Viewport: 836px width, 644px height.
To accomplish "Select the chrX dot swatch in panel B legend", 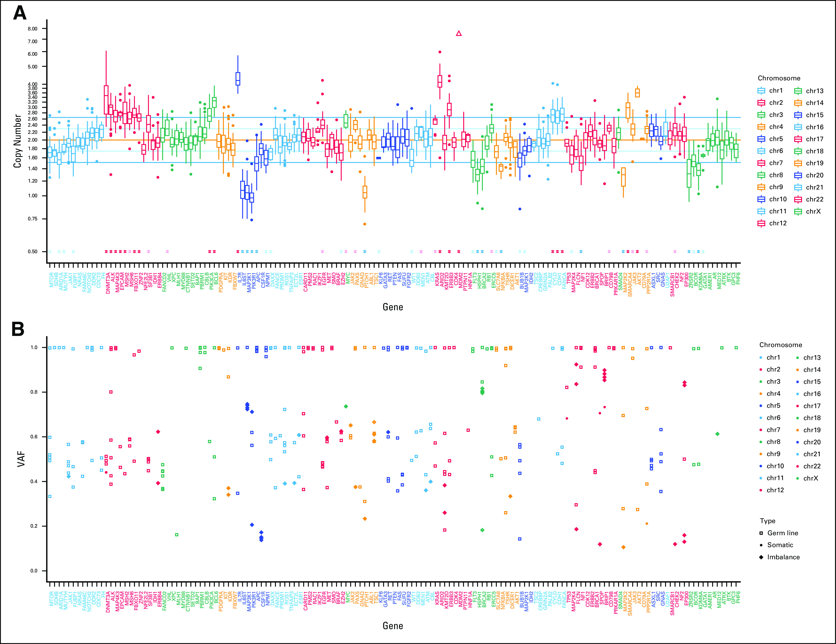I will coord(798,478).
